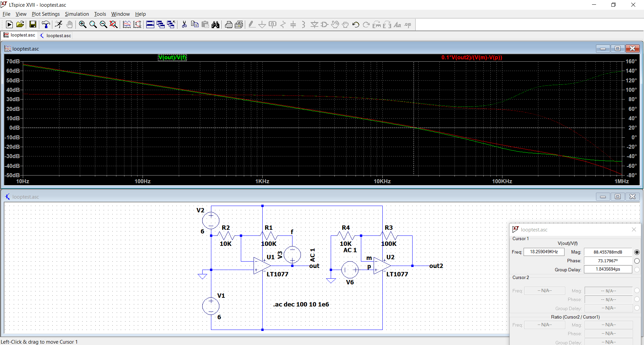Click Cursor 1 Phase field 73.17967°
The height and width of the screenshot is (345, 644).
tap(608, 261)
